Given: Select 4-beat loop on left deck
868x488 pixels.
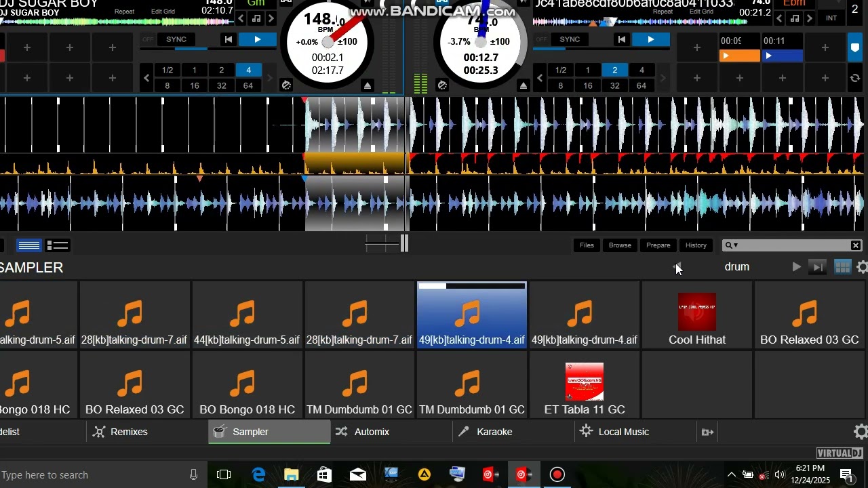Looking at the screenshot, I should click(x=248, y=70).
